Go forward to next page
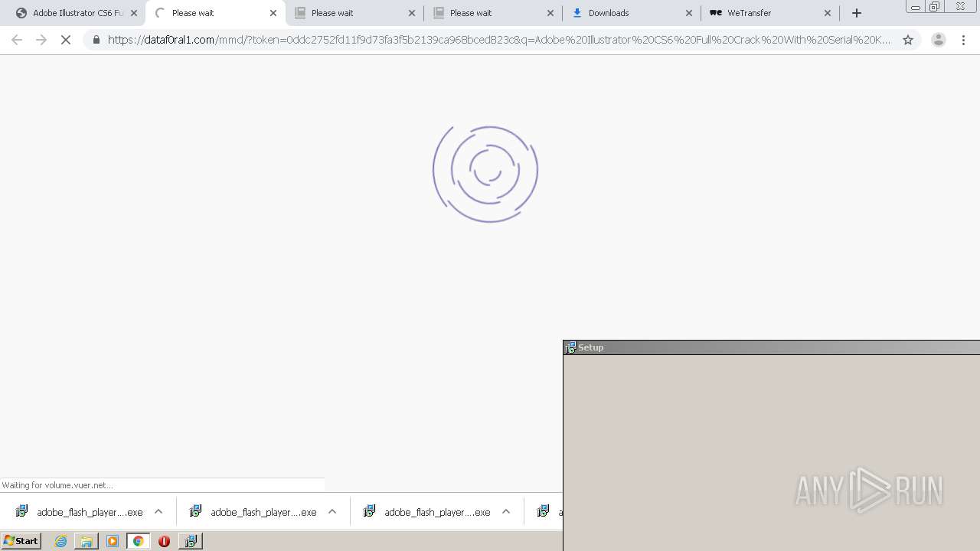980x551 pixels. (41, 40)
